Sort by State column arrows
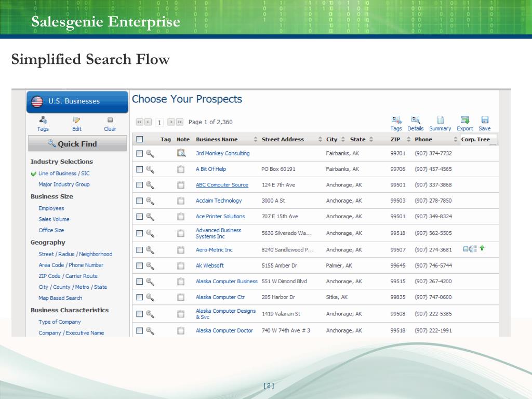This screenshot has height=399, width=532. coord(371,139)
